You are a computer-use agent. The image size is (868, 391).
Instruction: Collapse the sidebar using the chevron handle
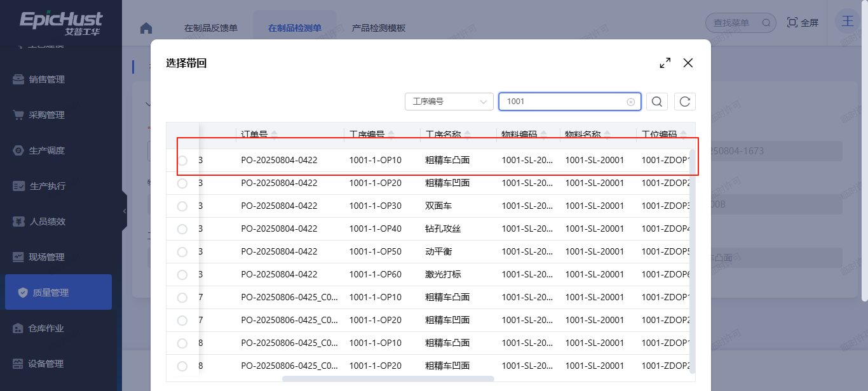tap(125, 211)
